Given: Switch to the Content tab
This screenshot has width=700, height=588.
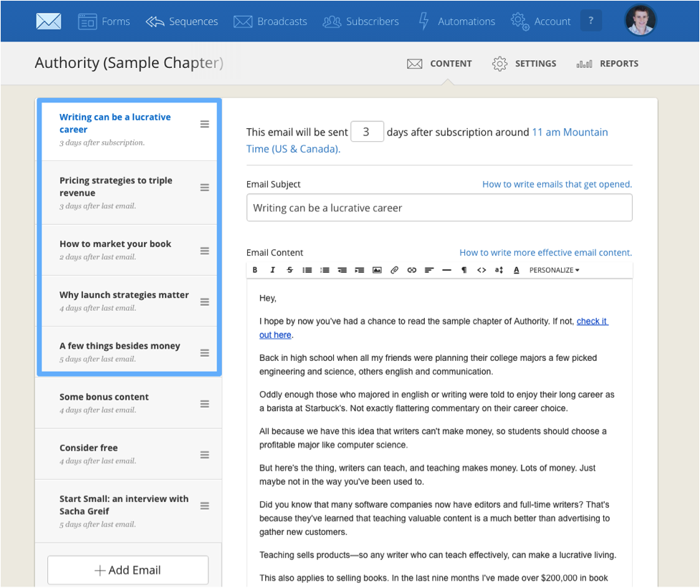Looking at the screenshot, I should pos(439,64).
